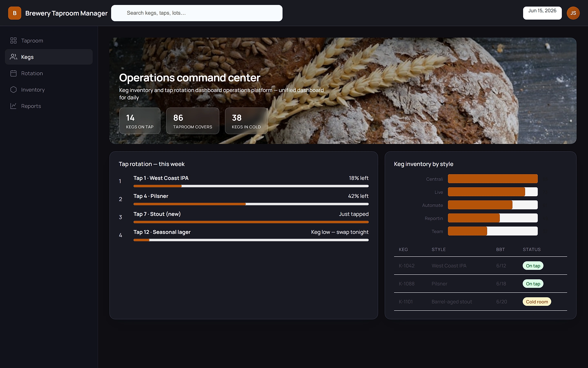588x368 pixels.
Task: Click the search kegs, taps, lots field
Action: [x=197, y=13]
